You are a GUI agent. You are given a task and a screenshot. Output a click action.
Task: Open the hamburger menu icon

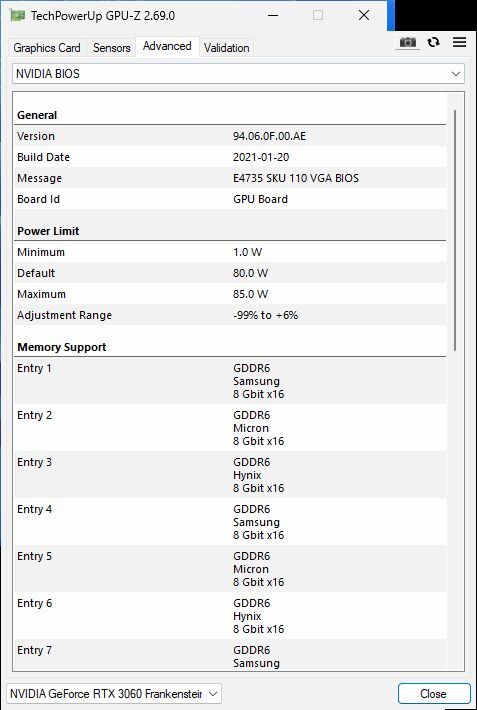(x=459, y=42)
